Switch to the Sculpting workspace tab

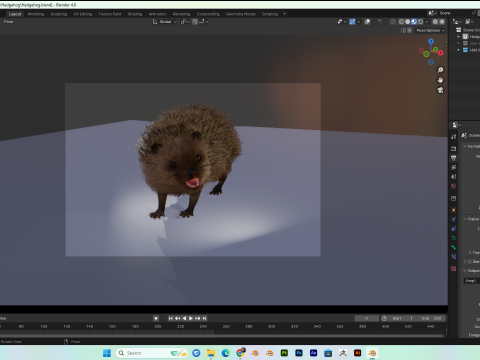59,14
